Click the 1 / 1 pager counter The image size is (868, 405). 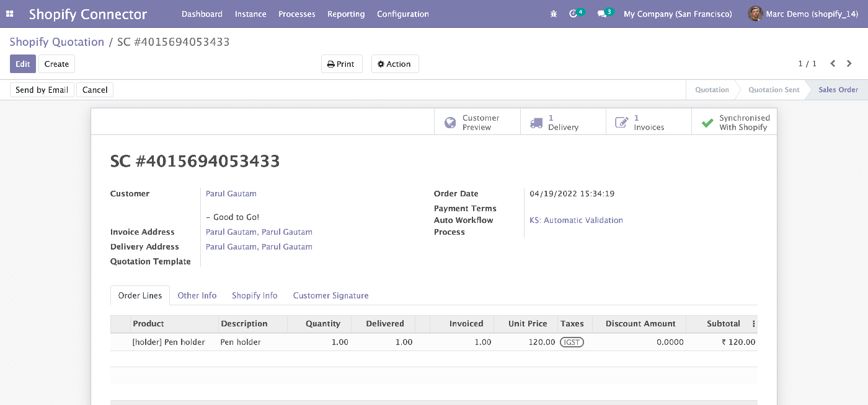pyautogui.click(x=807, y=64)
